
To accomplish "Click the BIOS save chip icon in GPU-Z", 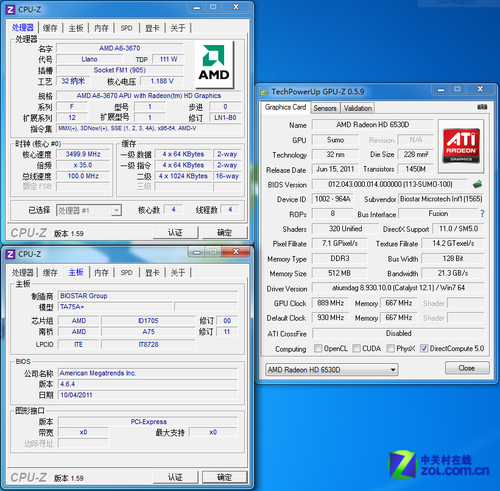I will point(477,184).
